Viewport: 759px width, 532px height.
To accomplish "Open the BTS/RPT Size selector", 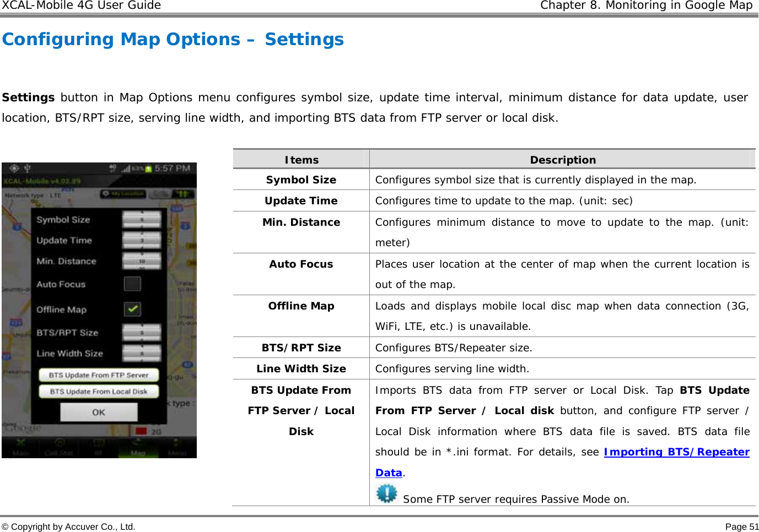I will pyautogui.click(x=141, y=332).
